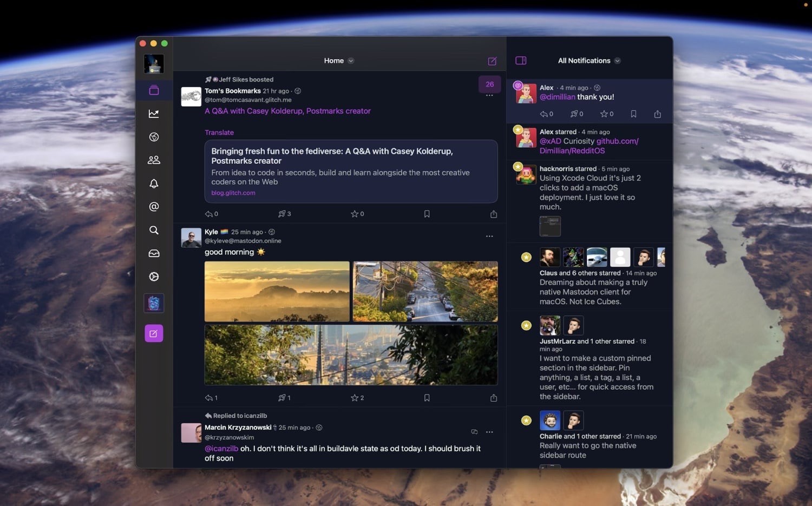Open the Federated globe icon in sidebar
This screenshot has height=506, width=812.
pyautogui.click(x=154, y=137)
